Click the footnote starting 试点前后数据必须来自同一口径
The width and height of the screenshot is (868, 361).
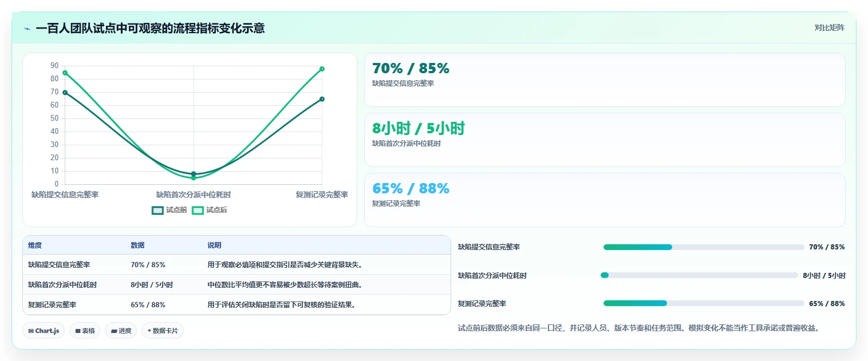(x=638, y=328)
